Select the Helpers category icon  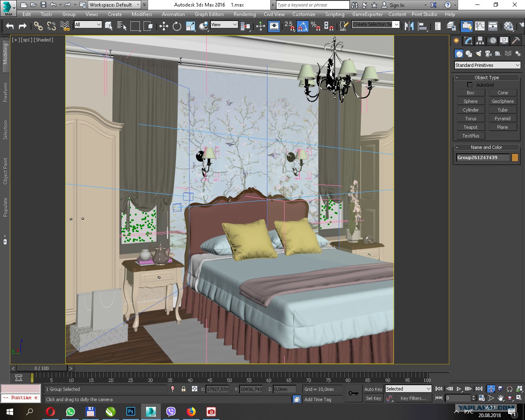coord(498,54)
